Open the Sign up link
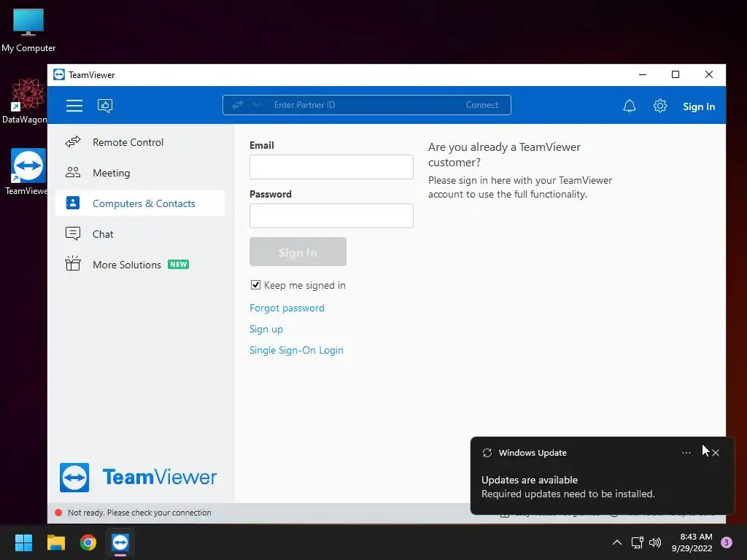 pos(266,329)
